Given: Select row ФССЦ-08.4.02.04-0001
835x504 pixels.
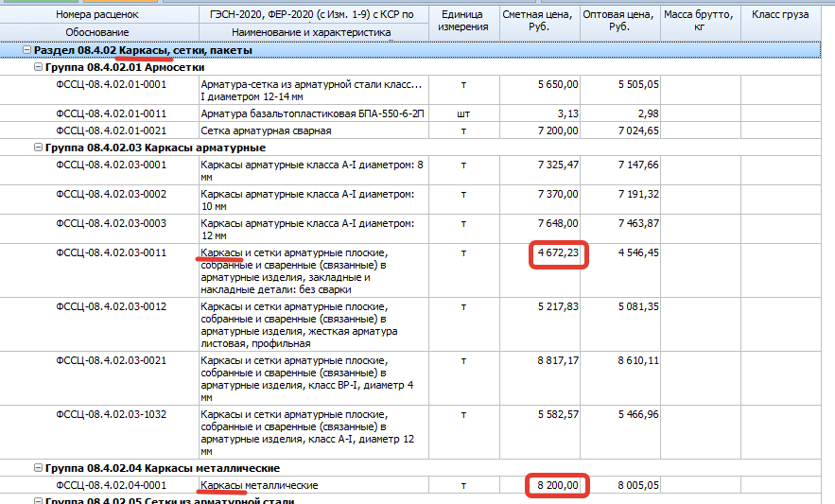Looking at the screenshot, I should (410, 485).
